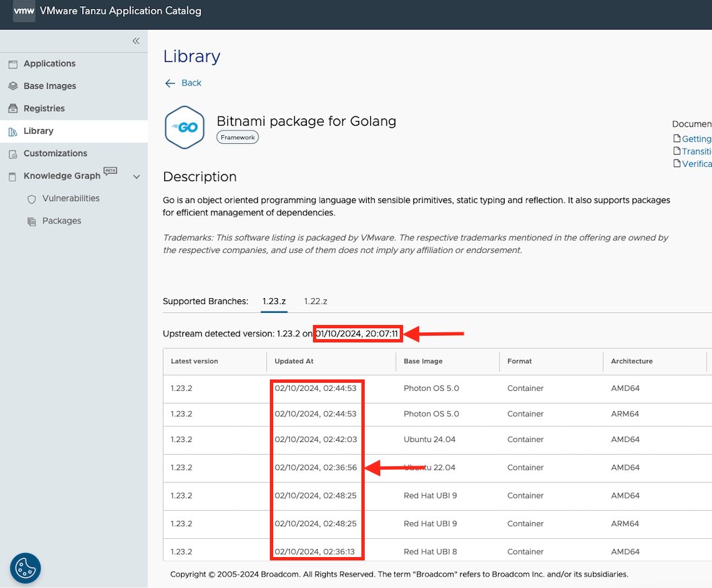Open Registries in the sidebar
Image resolution: width=712 pixels, height=588 pixels.
point(44,108)
